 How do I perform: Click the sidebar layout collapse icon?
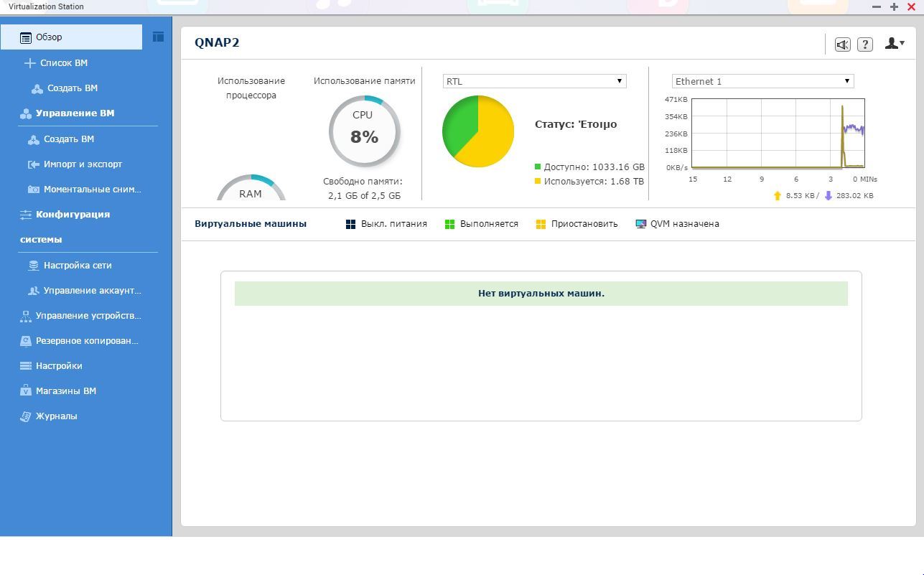coord(158,37)
